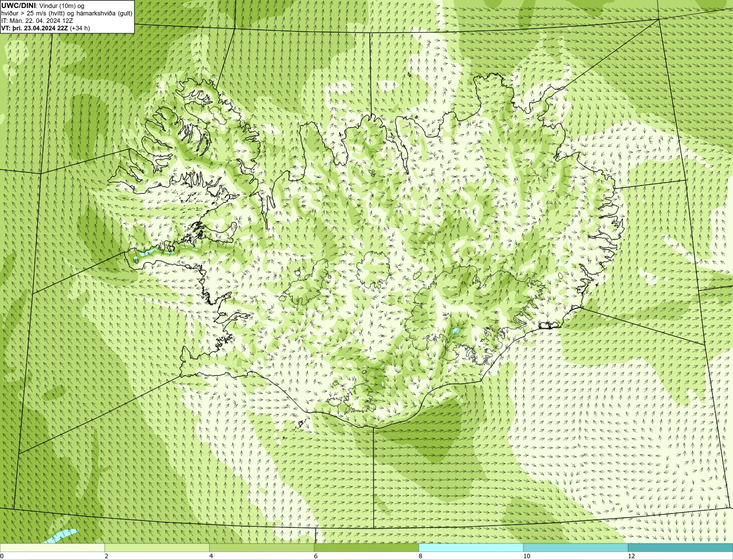Select the dark green 6–8 color bar segment
This screenshot has width=733, height=560.
(366, 548)
